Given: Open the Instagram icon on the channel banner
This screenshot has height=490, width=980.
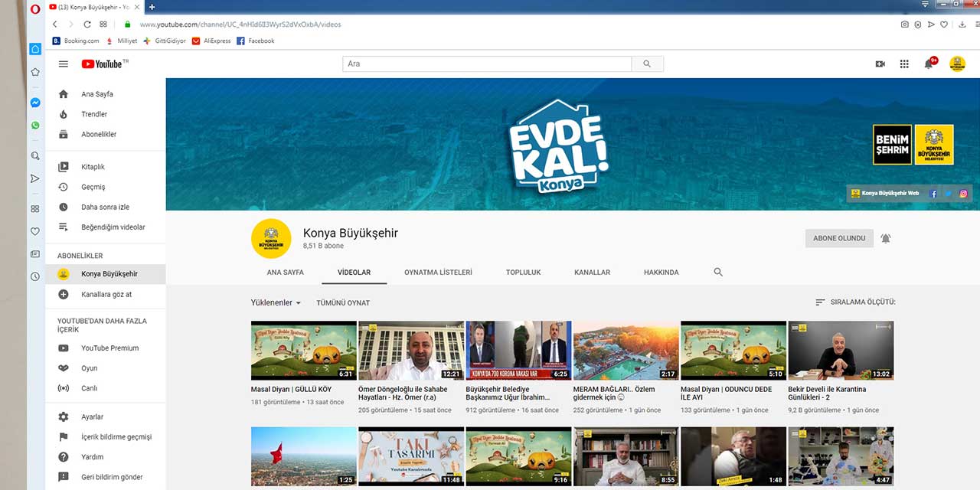Looking at the screenshot, I should coord(962,194).
